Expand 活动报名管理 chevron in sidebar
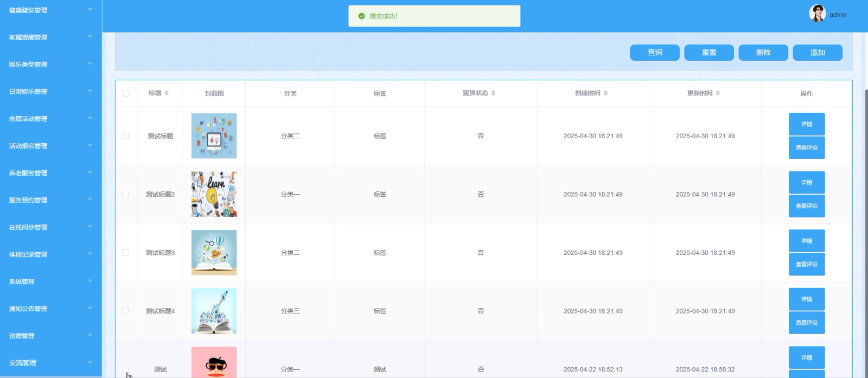868x378 pixels. (x=90, y=145)
